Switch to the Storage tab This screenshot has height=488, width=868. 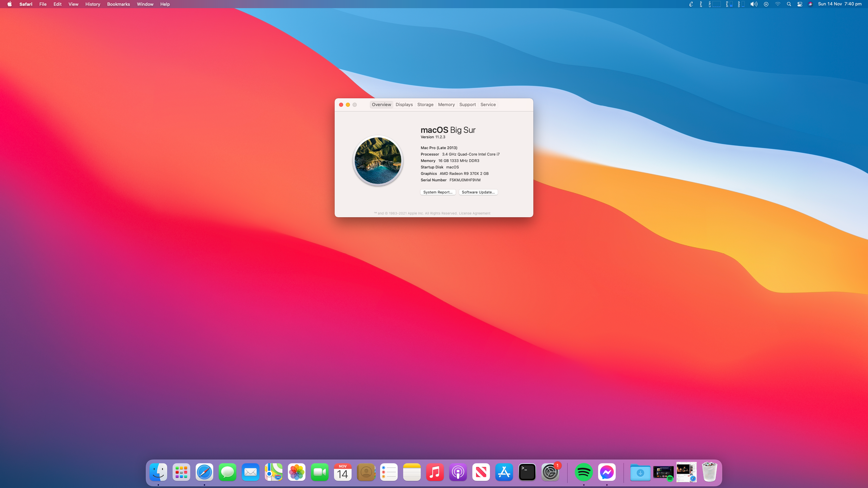(426, 104)
